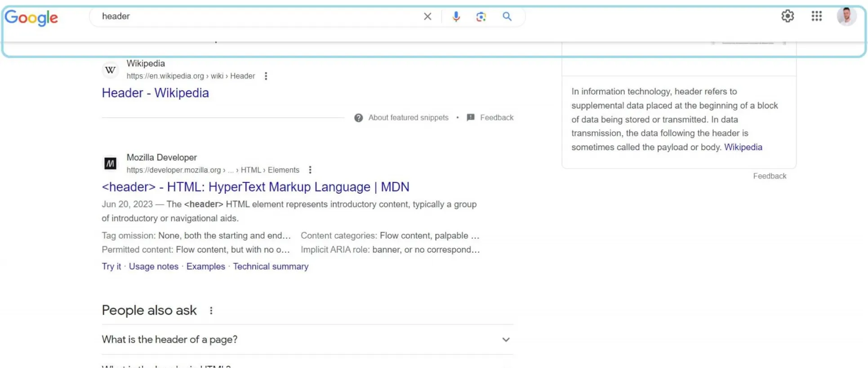Click Feedback below the knowledge panel

[x=770, y=176]
